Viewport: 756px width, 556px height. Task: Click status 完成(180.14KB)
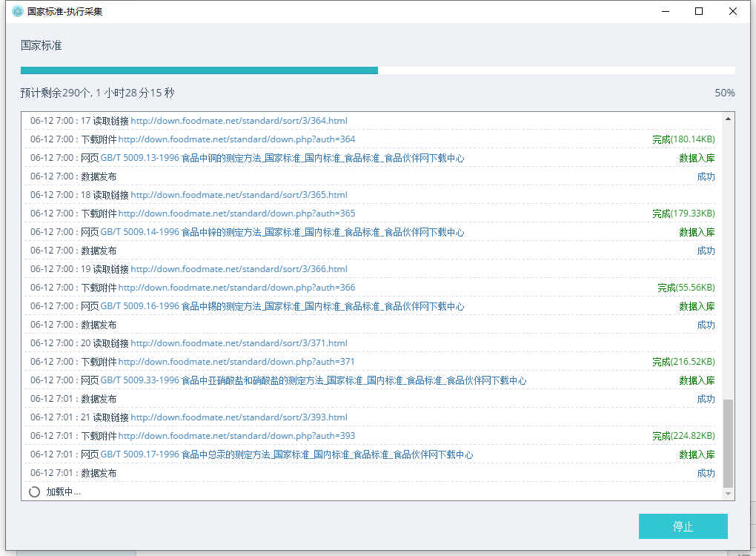tap(683, 139)
